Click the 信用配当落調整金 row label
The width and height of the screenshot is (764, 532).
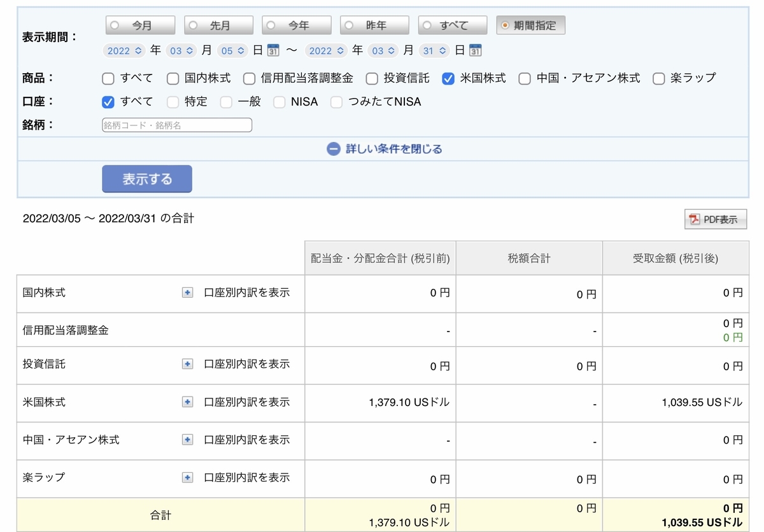(x=66, y=330)
